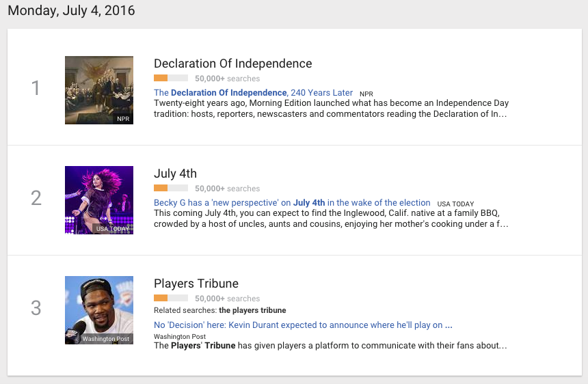This screenshot has width=588, height=384.
Task: Open the Becky G 'new perspective' article link
Action: 292,203
